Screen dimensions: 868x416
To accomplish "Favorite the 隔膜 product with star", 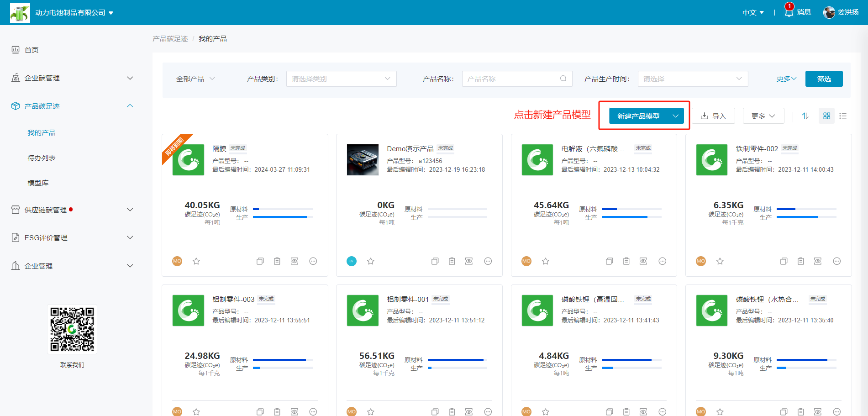I will (196, 261).
